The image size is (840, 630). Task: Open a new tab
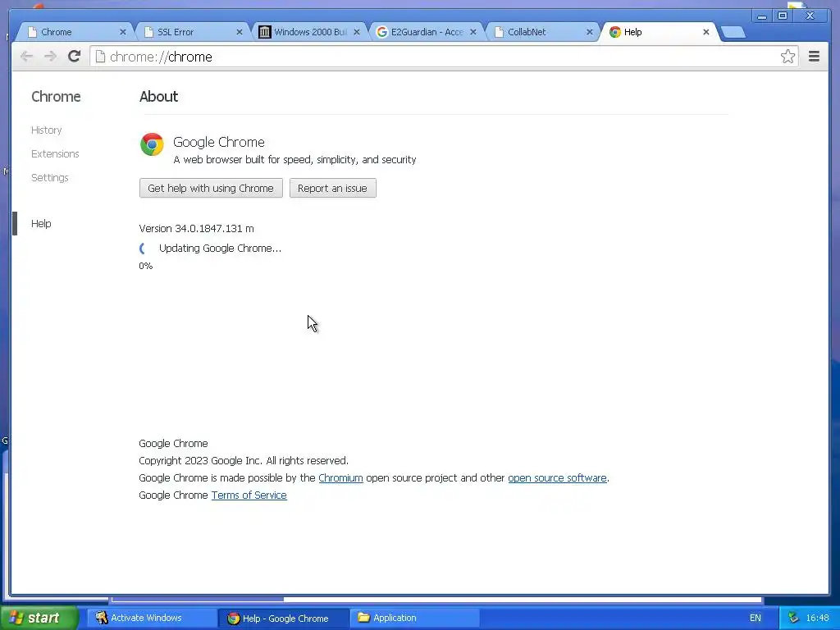733,33
